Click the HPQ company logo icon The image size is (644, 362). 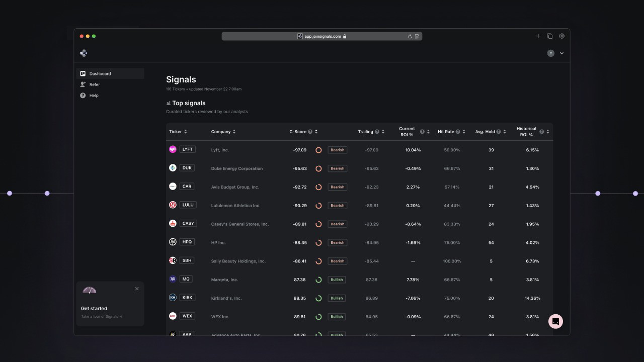tap(173, 242)
